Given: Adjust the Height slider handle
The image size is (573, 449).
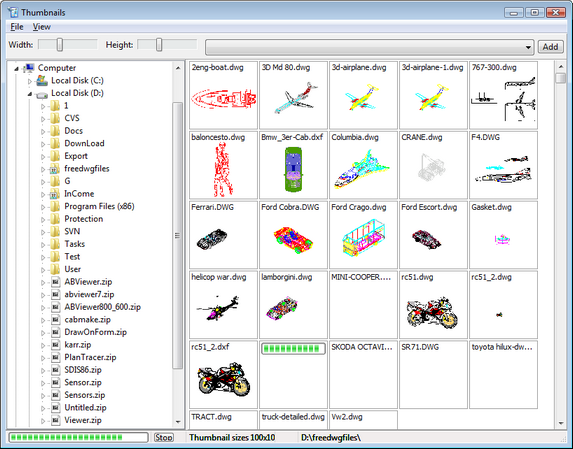Looking at the screenshot, I should point(159,45).
